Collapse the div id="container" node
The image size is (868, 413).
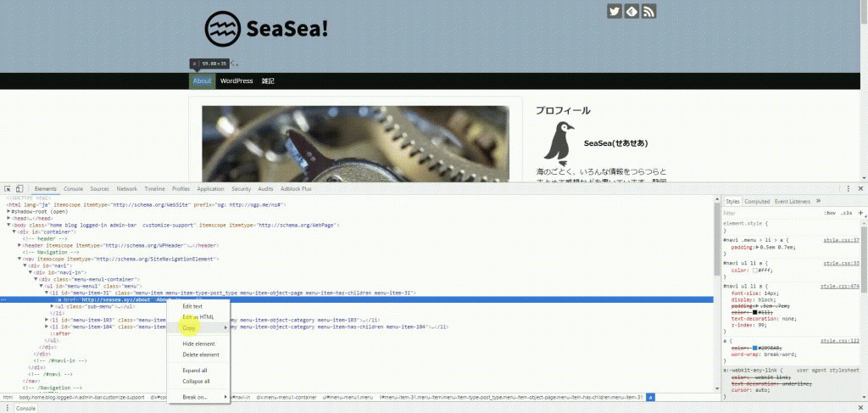[x=14, y=232]
